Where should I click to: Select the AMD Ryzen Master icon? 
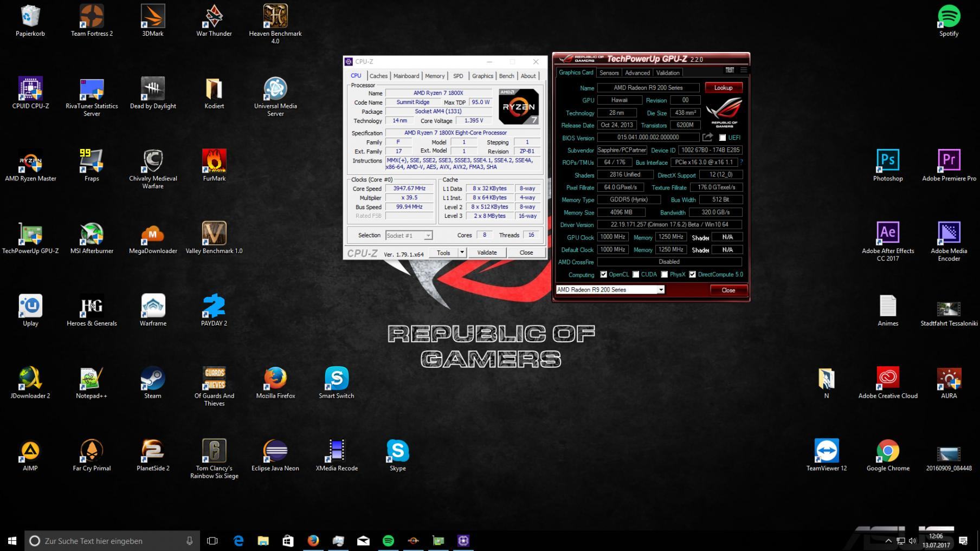30,166
